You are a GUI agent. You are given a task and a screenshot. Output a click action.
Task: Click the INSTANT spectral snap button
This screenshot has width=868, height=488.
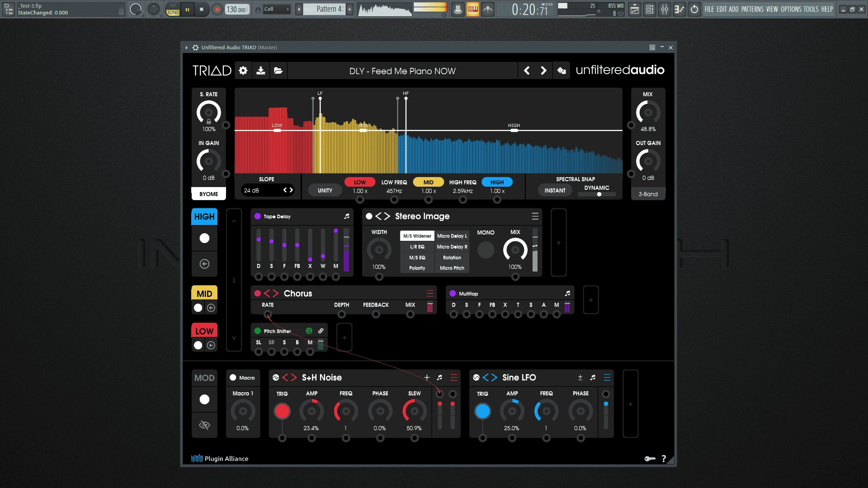click(555, 190)
